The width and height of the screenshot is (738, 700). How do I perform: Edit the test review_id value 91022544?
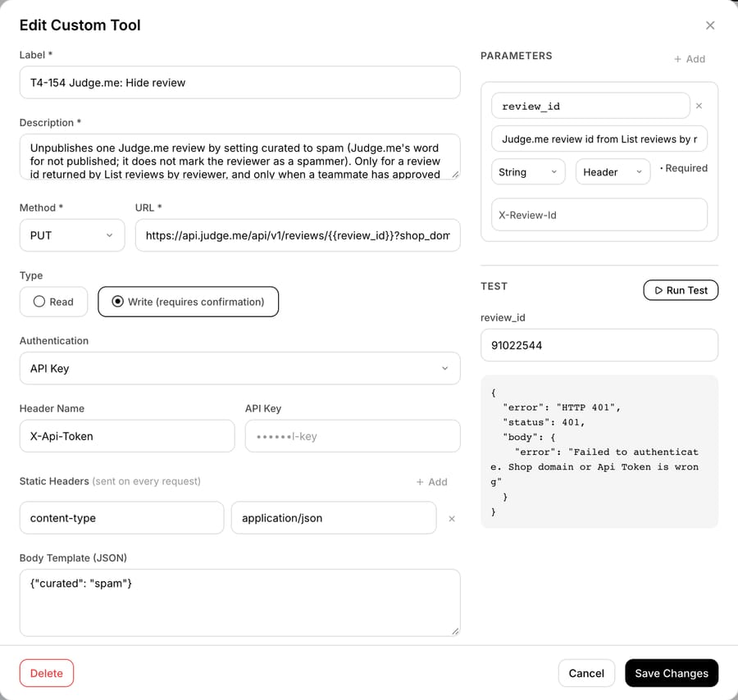(x=599, y=345)
